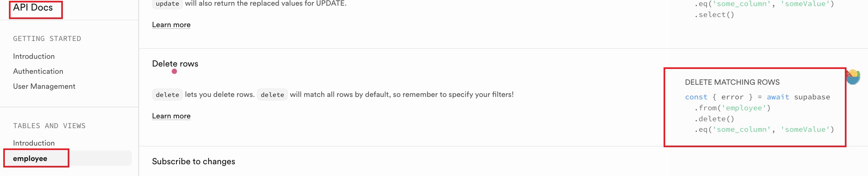Click the GETTING STARTED section label
The image size is (868, 176).
click(x=47, y=39)
